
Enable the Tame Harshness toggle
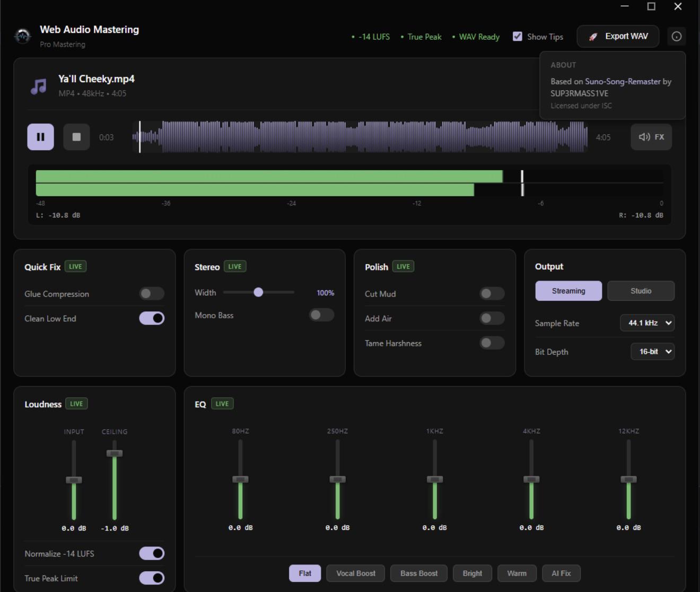[492, 343]
